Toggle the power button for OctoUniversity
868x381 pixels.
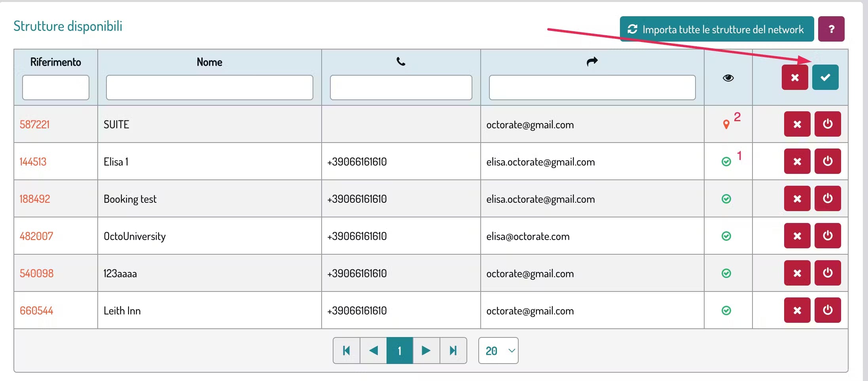pos(828,236)
